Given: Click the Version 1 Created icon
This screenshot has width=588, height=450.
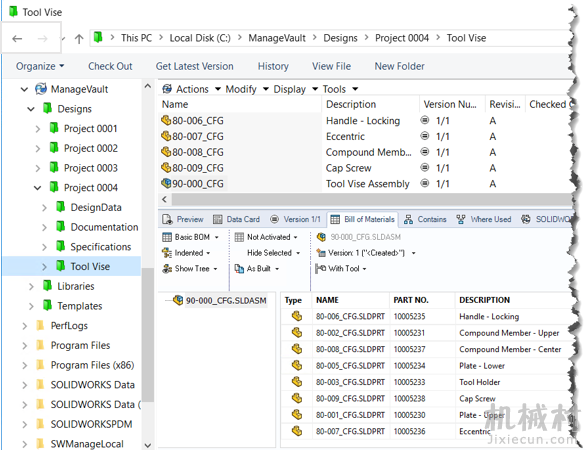Looking at the screenshot, I should (321, 253).
